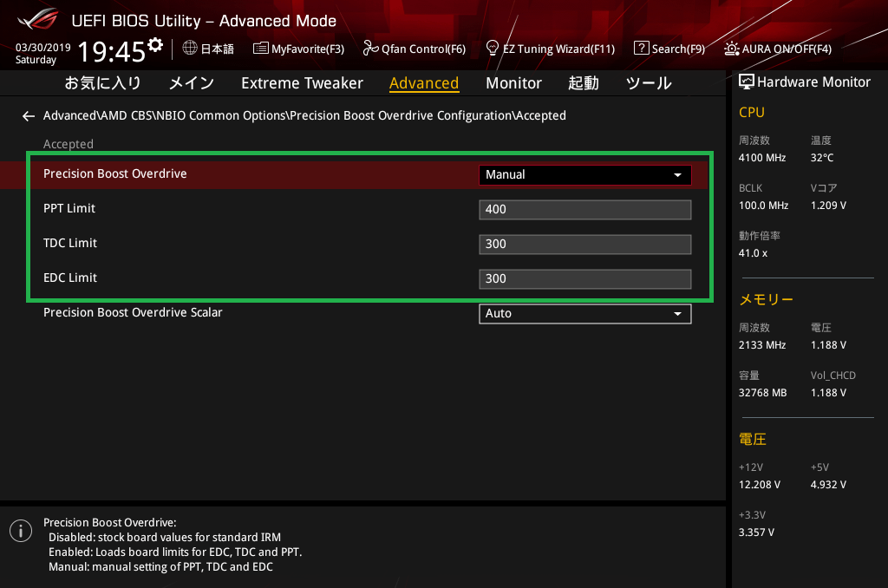Click the 3.357 V reading
The width and height of the screenshot is (888, 588).
tap(756, 532)
